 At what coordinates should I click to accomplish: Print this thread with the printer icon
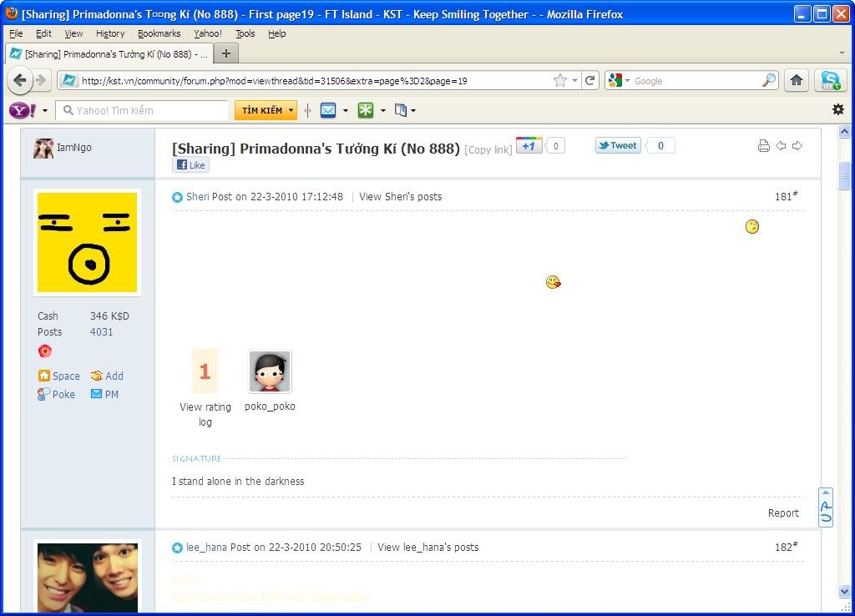[x=763, y=145]
